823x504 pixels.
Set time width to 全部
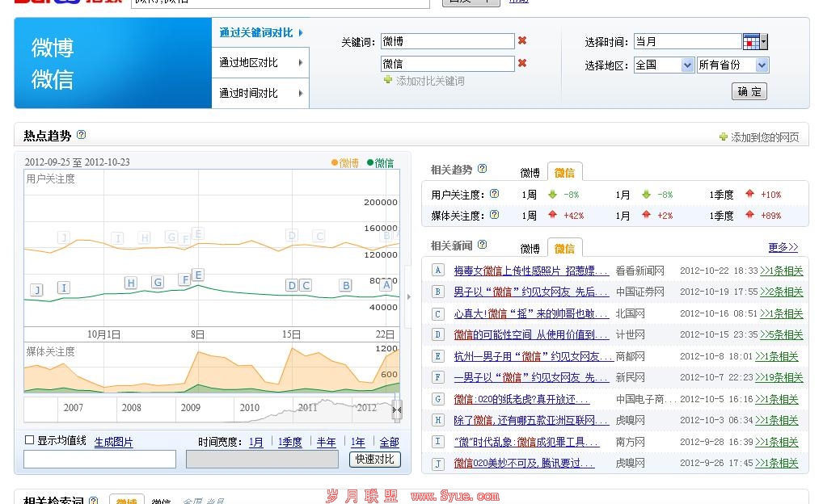pos(389,442)
